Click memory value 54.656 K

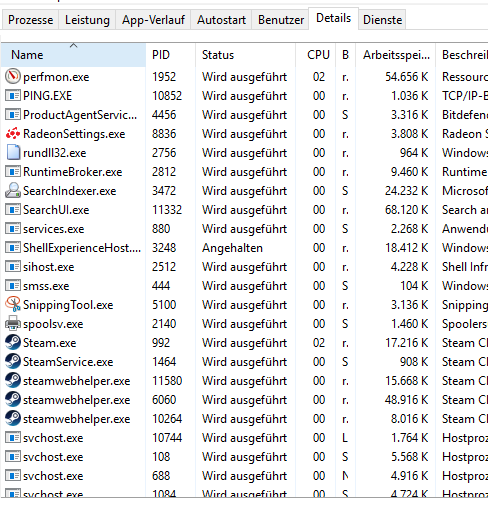tap(407, 77)
